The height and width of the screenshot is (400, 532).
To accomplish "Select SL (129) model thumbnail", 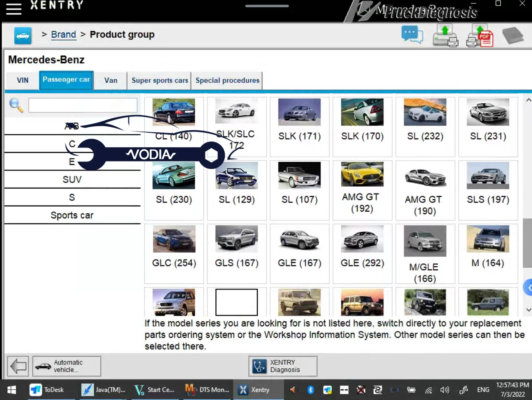I will pos(237,190).
